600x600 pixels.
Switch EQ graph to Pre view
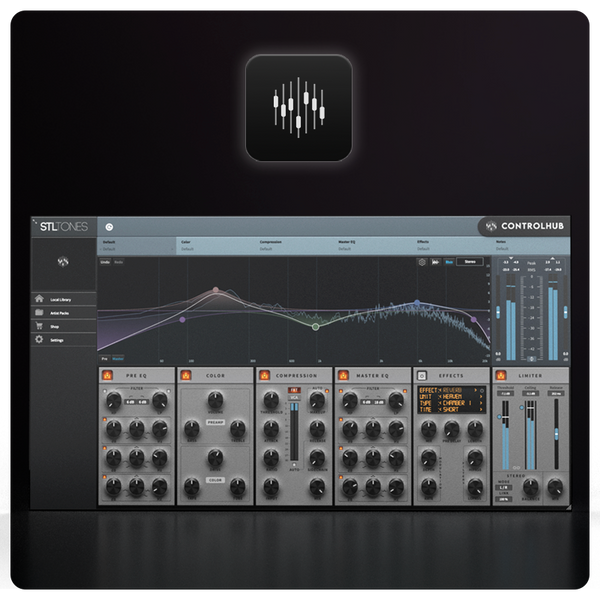point(104,359)
